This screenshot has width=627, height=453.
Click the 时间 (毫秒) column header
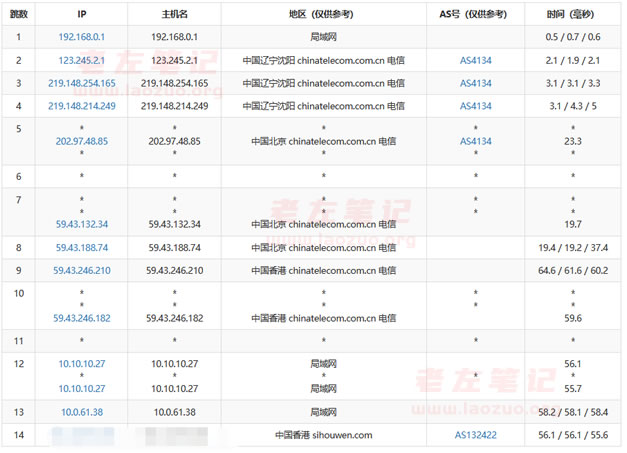pos(573,15)
